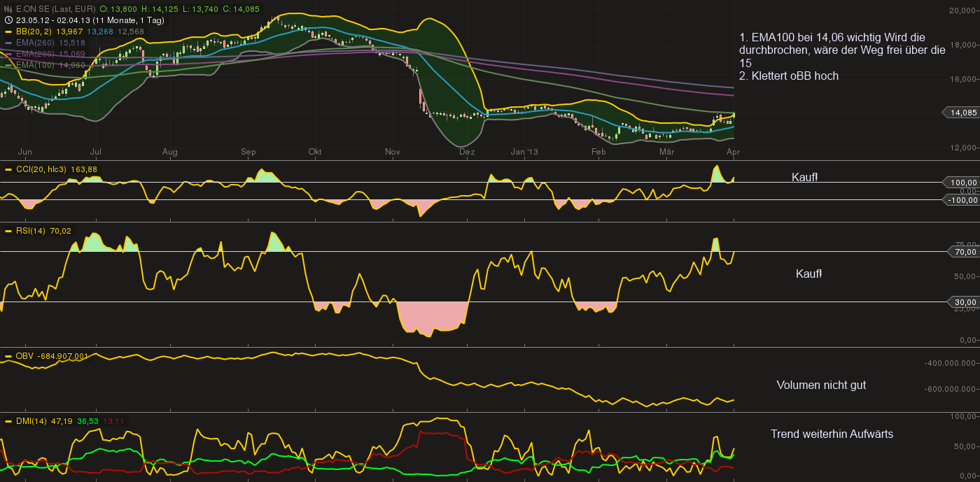Screen dimensions: 980x482
Task: Click the open price value O: 13,800
Action: pos(118,9)
